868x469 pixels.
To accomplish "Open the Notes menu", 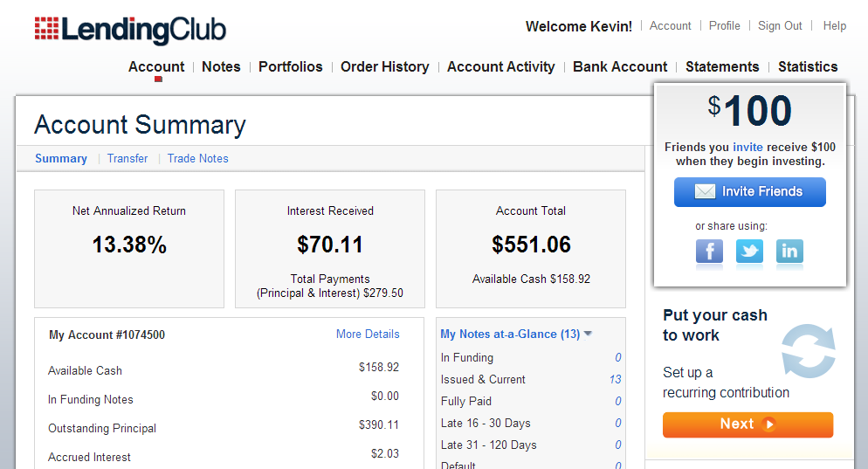I will (x=221, y=66).
